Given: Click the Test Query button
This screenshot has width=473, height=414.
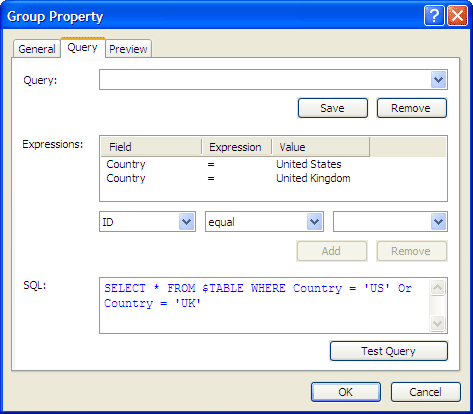Looking at the screenshot, I should pos(389,351).
